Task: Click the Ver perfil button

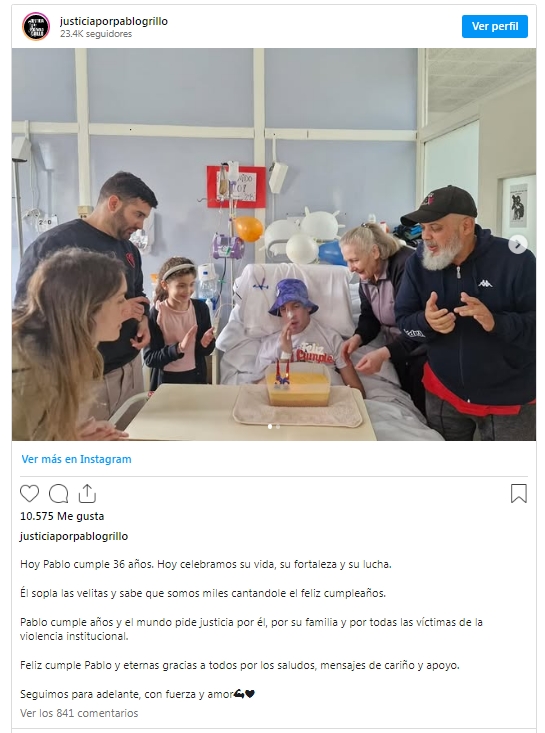Action: (x=495, y=26)
